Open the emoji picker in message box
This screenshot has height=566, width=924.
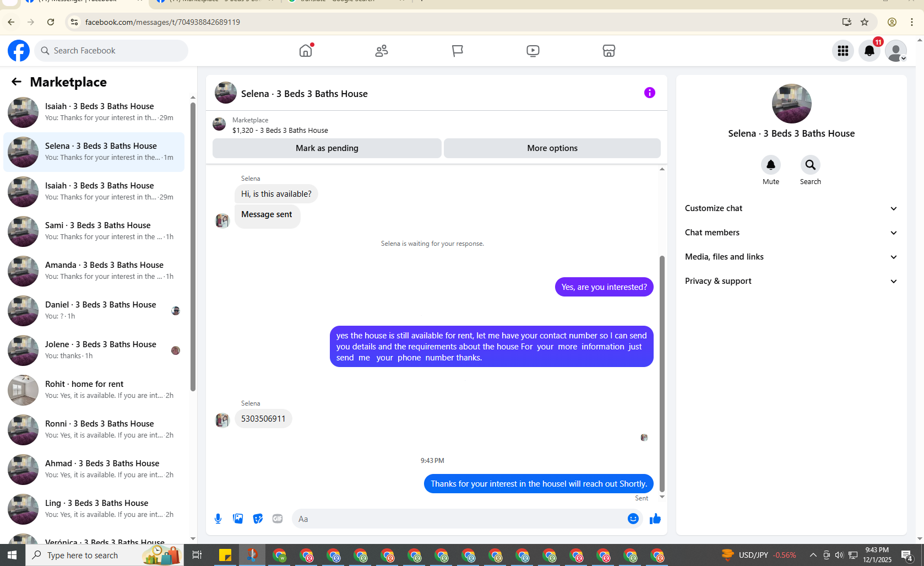tap(633, 519)
